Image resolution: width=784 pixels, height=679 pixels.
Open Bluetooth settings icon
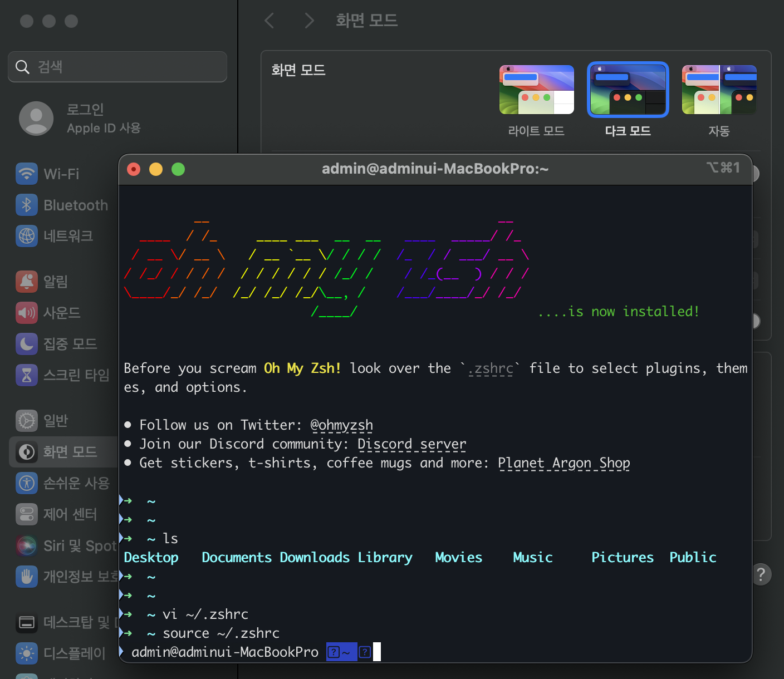tap(27, 205)
